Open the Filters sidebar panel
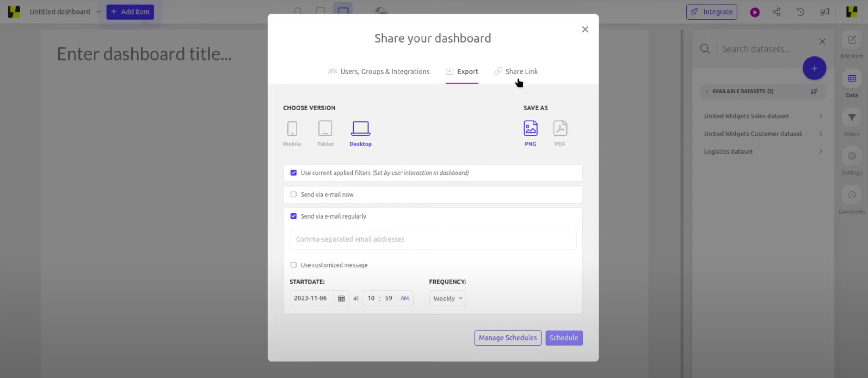The width and height of the screenshot is (868, 378). coord(852,118)
